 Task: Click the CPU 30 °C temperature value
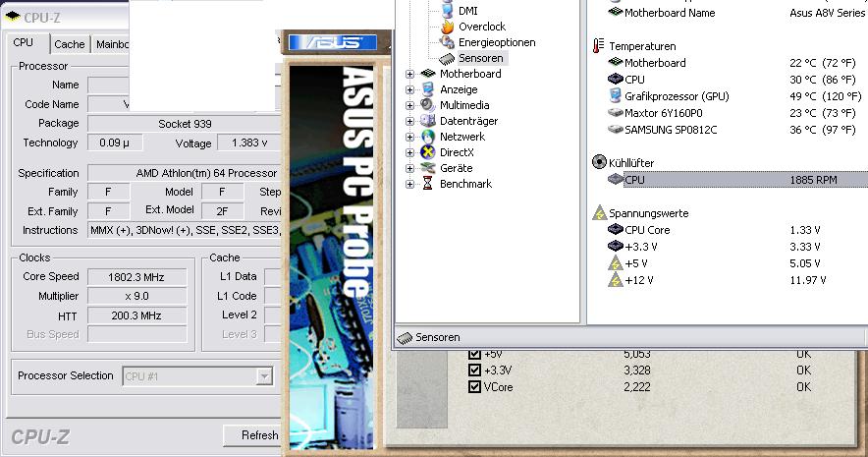pos(823,80)
